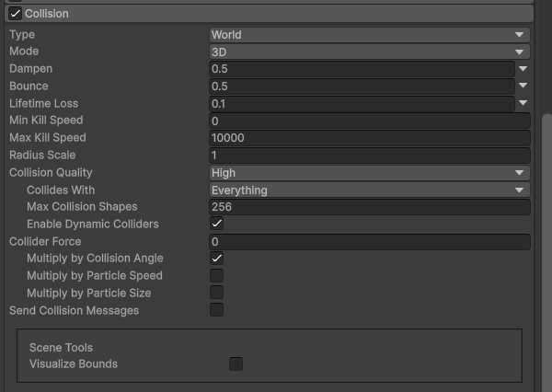Click the Radius Scale input field
The width and height of the screenshot is (552, 392).
(x=369, y=156)
